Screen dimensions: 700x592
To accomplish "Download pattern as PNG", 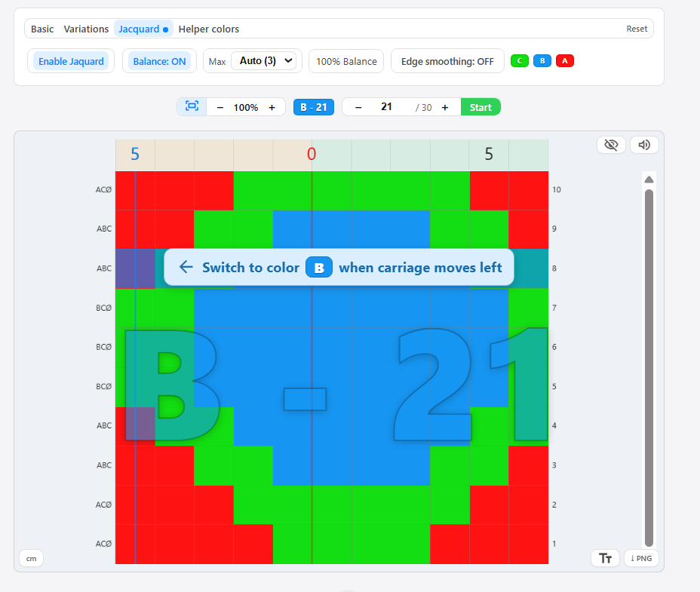I will click(x=642, y=558).
